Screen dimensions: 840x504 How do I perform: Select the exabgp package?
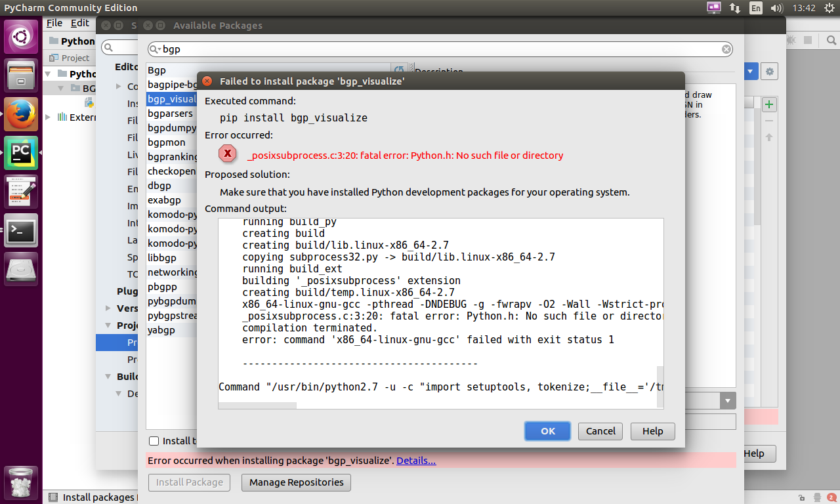(x=171, y=200)
